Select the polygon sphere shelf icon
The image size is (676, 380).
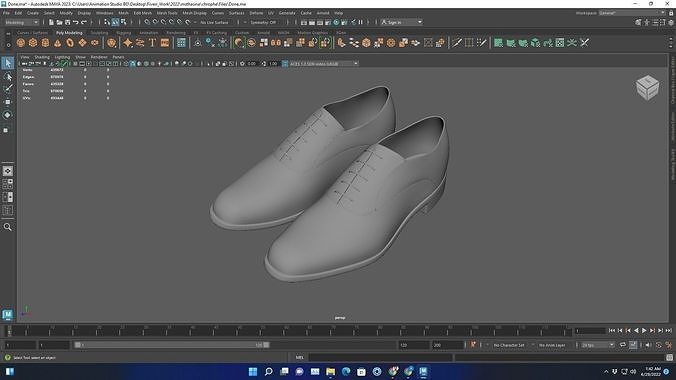pyautogui.click(x=20, y=43)
